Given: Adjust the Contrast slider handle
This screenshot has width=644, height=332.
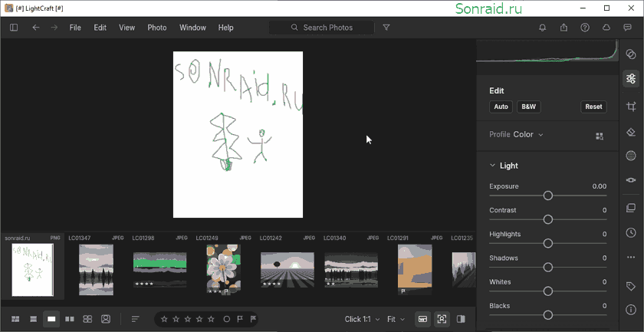Looking at the screenshot, I should (548, 220).
